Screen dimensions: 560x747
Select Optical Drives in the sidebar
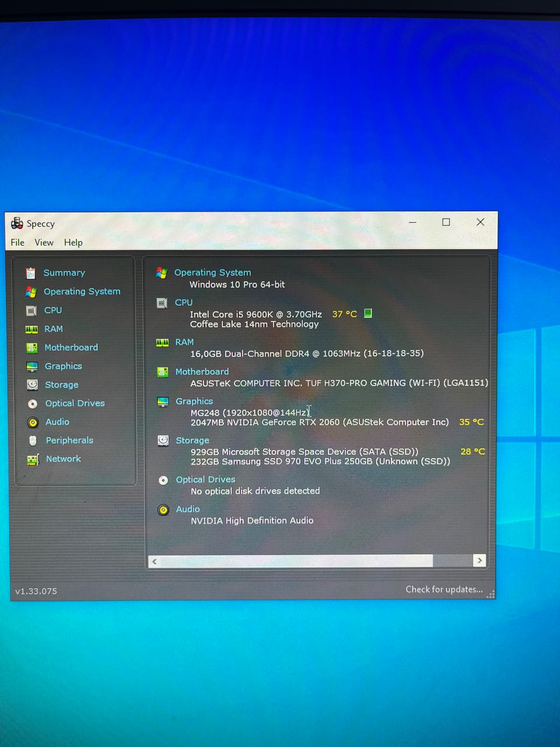tap(75, 403)
